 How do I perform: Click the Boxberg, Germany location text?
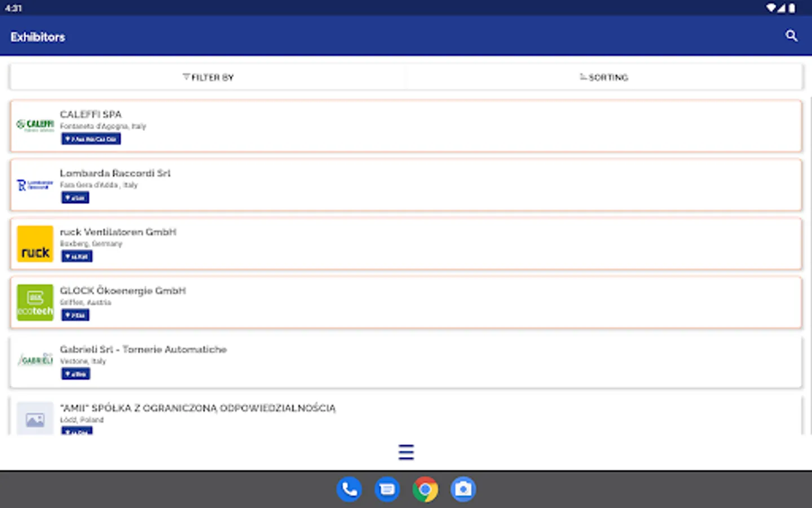click(91, 244)
